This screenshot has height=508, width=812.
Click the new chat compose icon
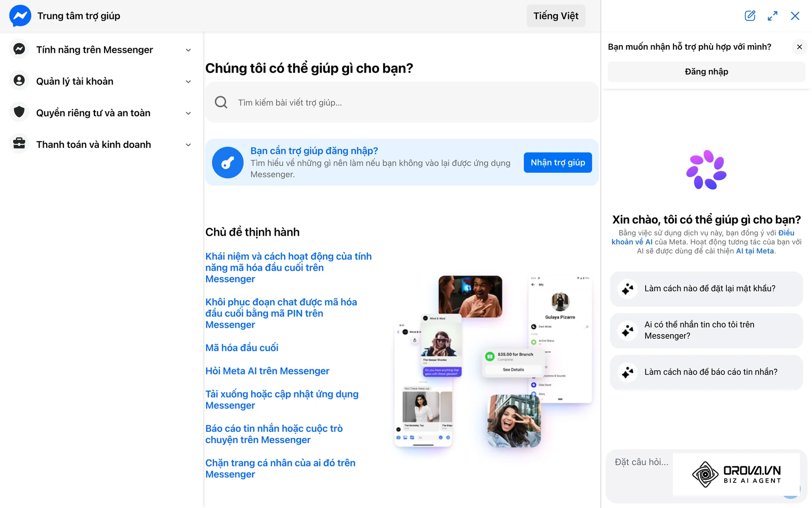(750, 16)
